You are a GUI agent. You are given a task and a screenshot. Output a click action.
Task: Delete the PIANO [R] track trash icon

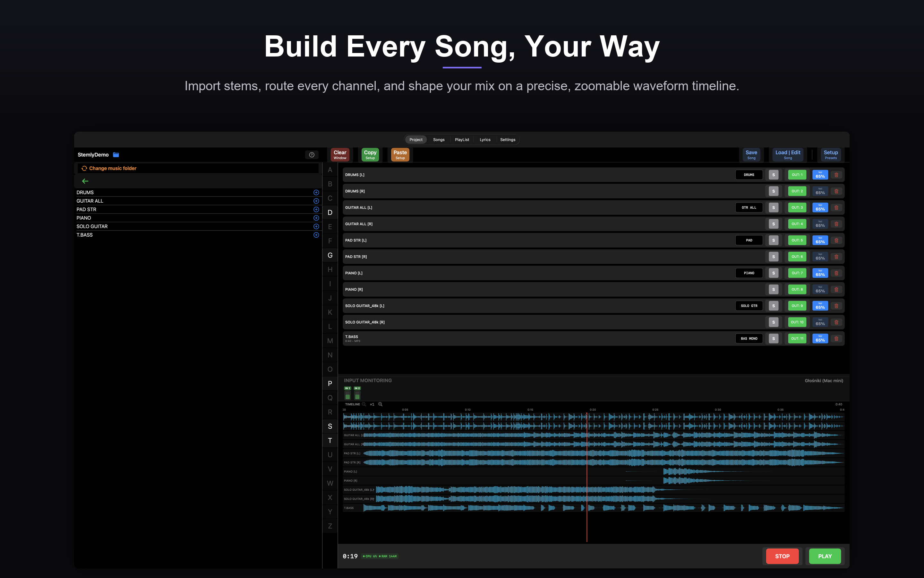pyautogui.click(x=836, y=290)
